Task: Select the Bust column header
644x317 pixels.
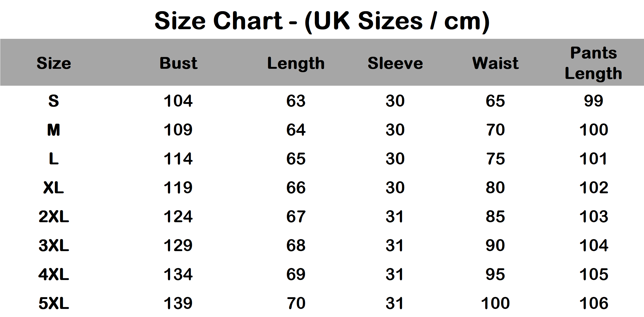Action: coord(179,63)
